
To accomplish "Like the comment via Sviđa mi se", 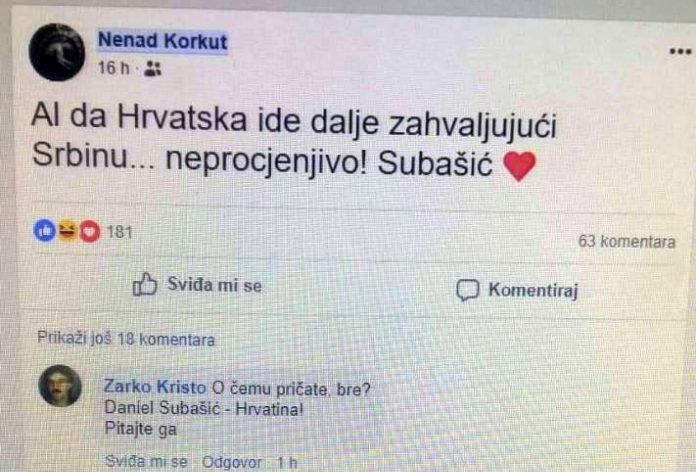I will click(146, 462).
